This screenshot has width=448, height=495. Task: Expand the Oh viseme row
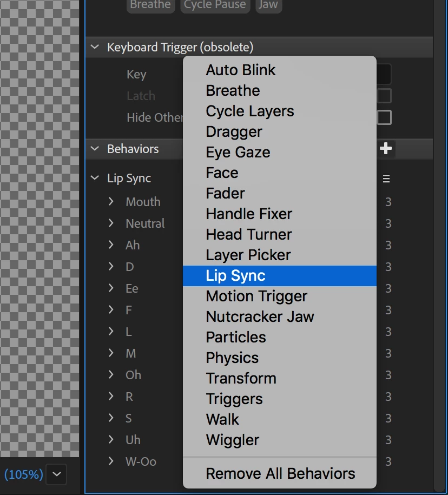click(x=111, y=374)
